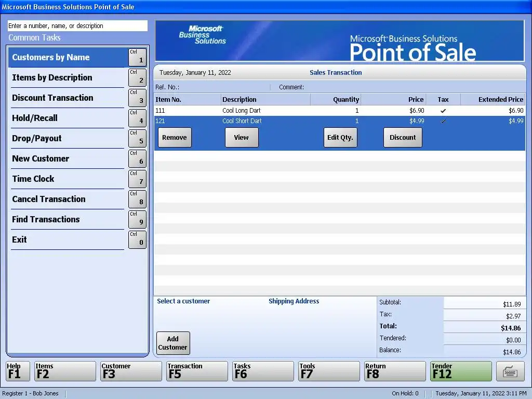Toggle tax checkmark for Cool Short Dart
This screenshot has height=399, width=532.
tap(443, 121)
